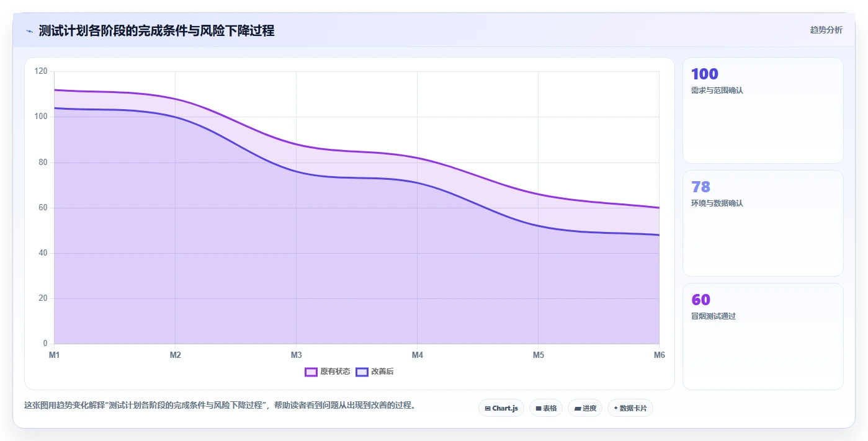Screen dimensions: 868x441
Task: Toggle the 原有状态 legend color box
Action: (x=311, y=372)
